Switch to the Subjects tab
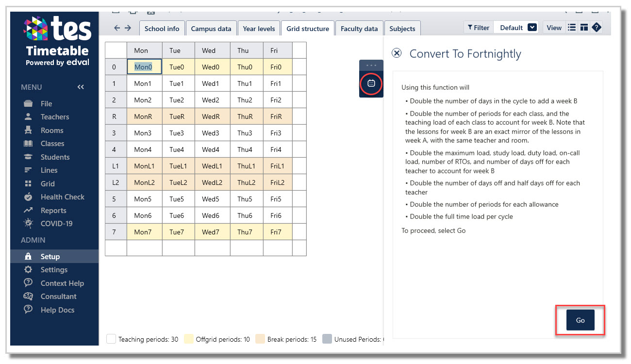Viewport: 631px width, 364px height. (402, 29)
